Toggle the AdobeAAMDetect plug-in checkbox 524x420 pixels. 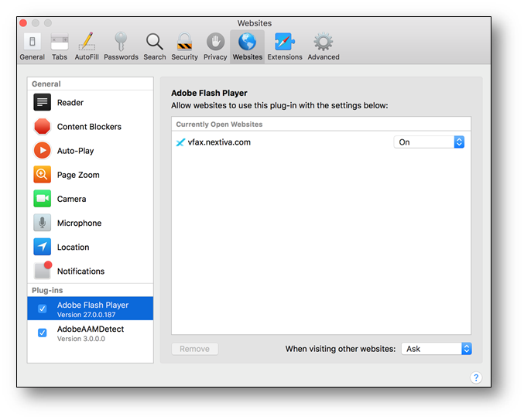click(42, 333)
